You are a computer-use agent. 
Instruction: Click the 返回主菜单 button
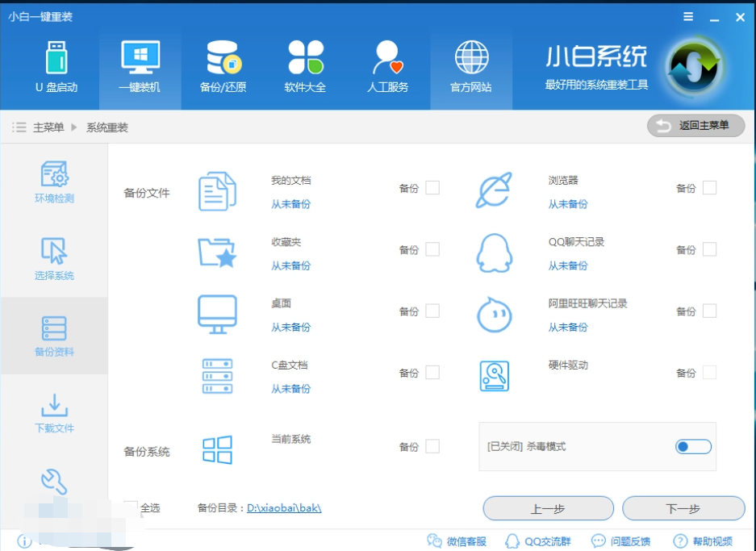tap(695, 126)
